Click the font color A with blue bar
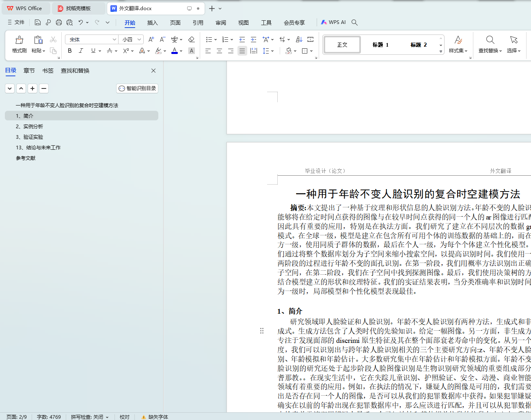The width and height of the screenshot is (531, 420). point(175,51)
